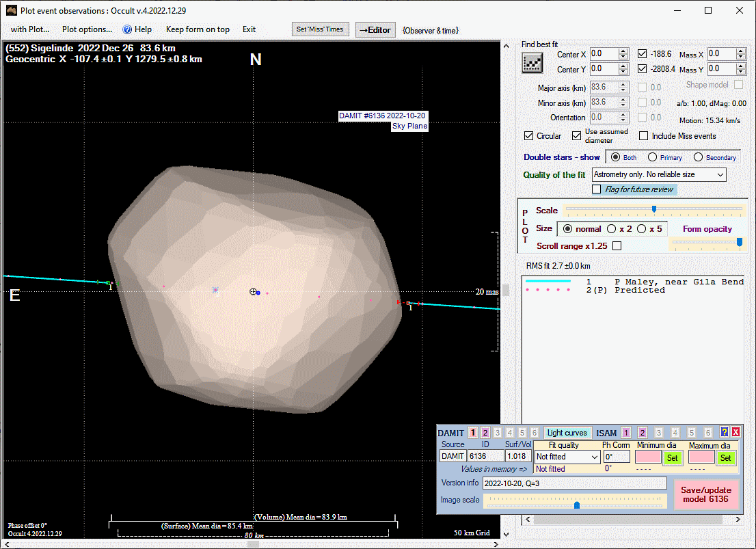The height and width of the screenshot is (549, 756).
Task: Select the Primary double star option
Action: (653, 157)
